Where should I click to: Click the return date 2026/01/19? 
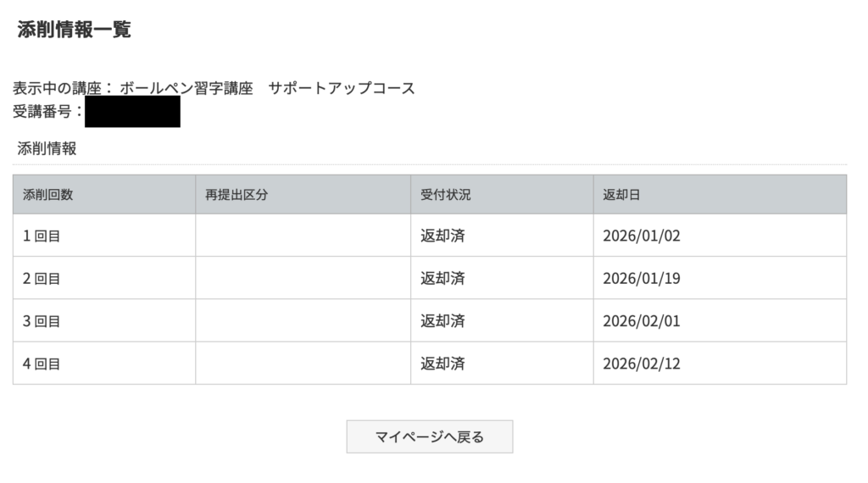[x=642, y=279]
